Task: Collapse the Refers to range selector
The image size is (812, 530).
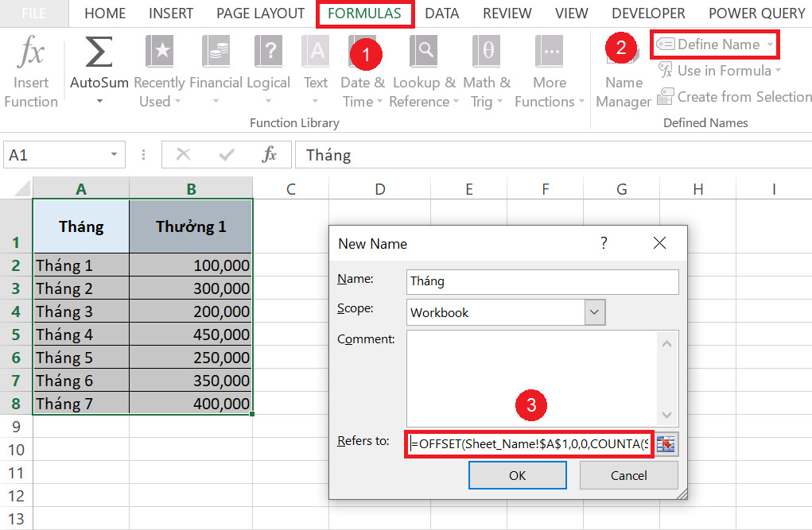Action: 665,444
